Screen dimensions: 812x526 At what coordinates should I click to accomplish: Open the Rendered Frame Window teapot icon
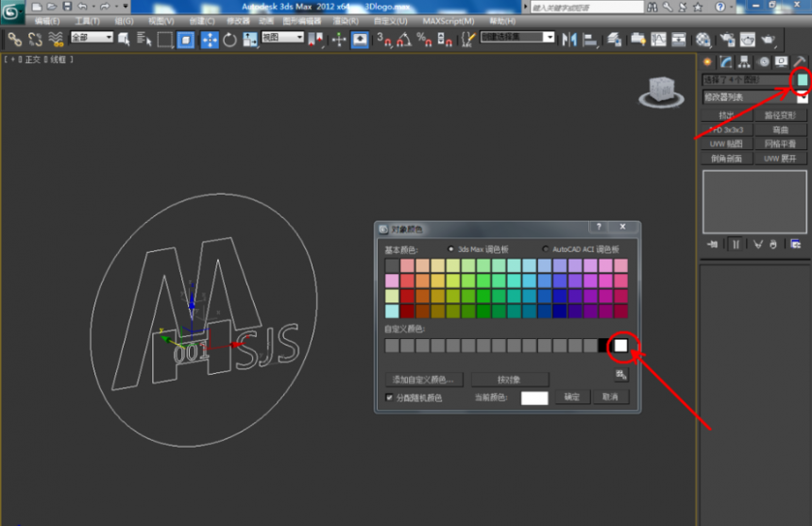747,40
